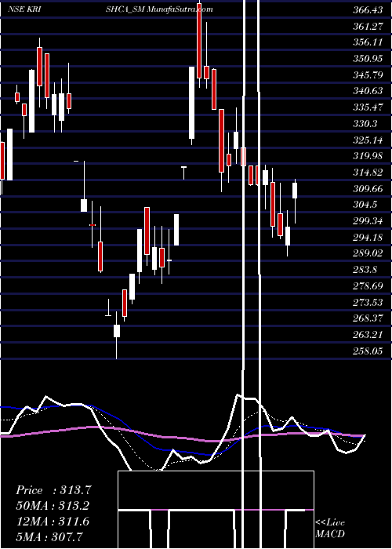Click the 350.95 price axis label

coord(368,59)
